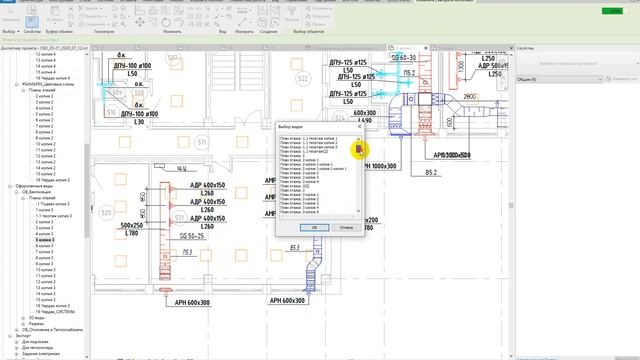Select '1.1 техэтаж копия 3' in browser
The image size is (640, 360).
click(53, 216)
